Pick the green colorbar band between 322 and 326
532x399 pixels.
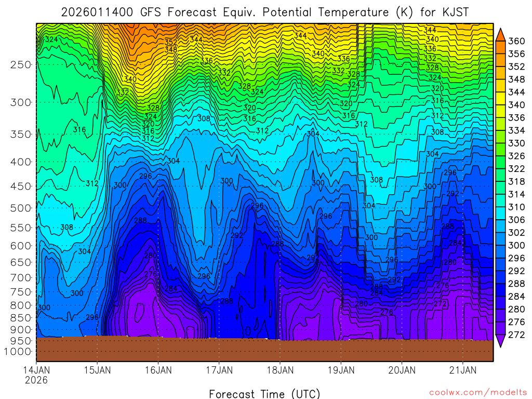(500, 163)
